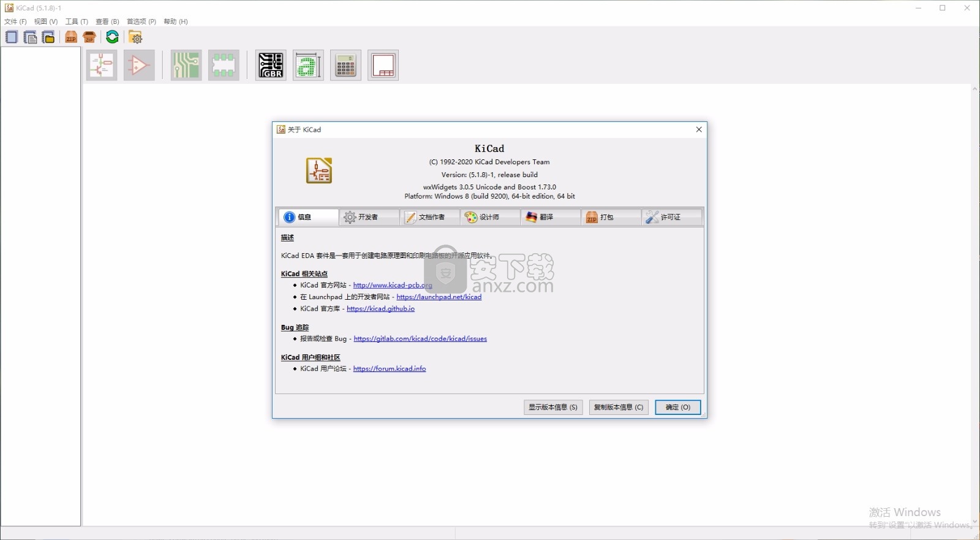
Task: Click the 'Version: (5.1.8)-1, release build' text
Action: coord(489,175)
